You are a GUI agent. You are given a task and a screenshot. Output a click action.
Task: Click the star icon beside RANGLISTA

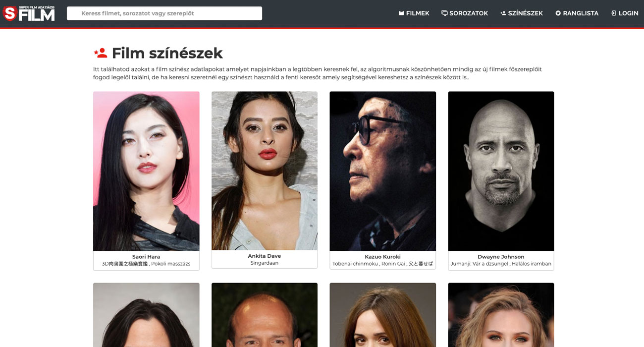(558, 13)
